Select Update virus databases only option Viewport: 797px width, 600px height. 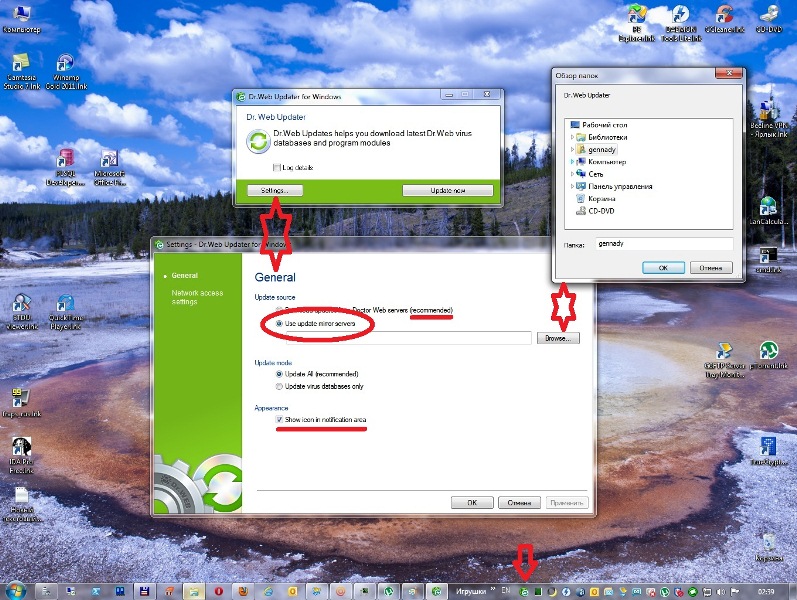[x=279, y=385]
